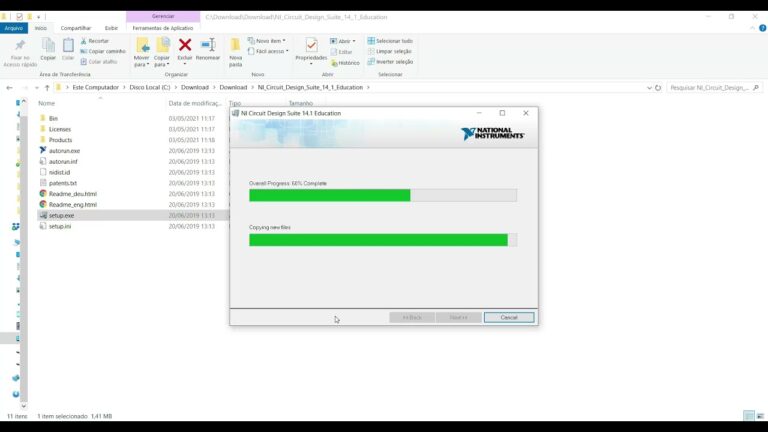Select the Products folder
Image resolution: width=768 pixels, height=432 pixels.
click(x=60, y=140)
